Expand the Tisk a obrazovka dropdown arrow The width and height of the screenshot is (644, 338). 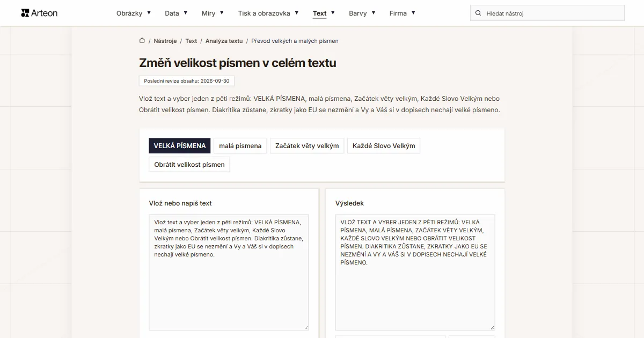[297, 13]
